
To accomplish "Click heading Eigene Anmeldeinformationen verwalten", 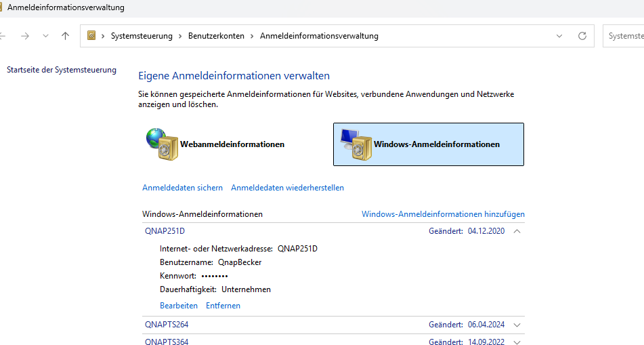I will pos(234,76).
